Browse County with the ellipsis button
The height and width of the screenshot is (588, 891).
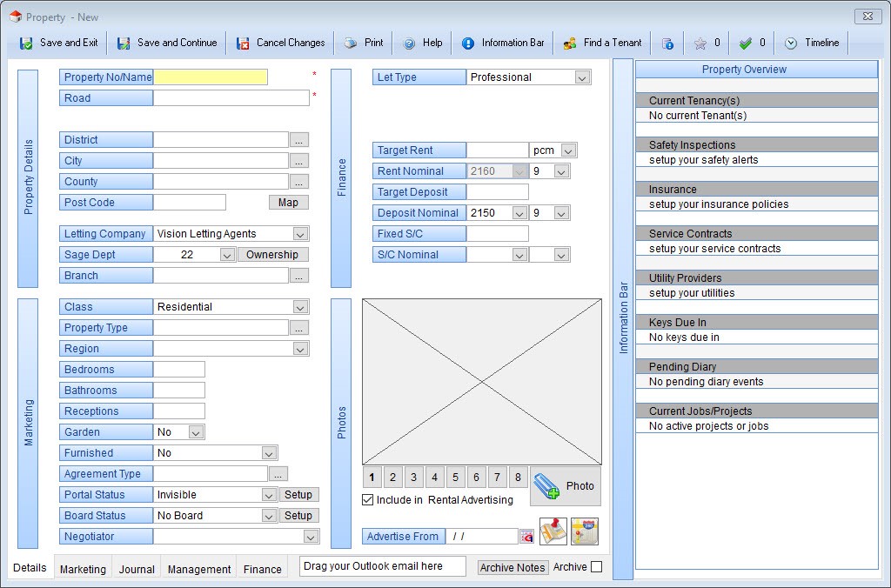click(x=299, y=182)
